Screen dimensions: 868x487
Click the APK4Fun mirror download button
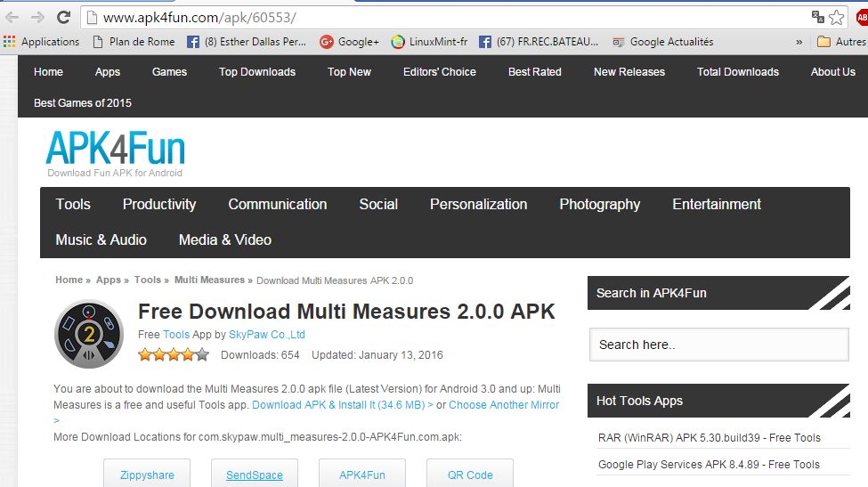pyautogui.click(x=362, y=475)
